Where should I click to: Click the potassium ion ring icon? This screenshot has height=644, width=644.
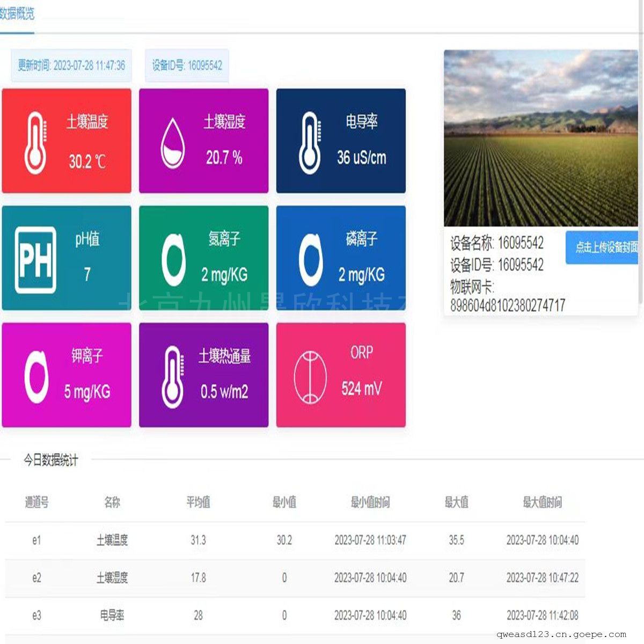[x=36, y=377]
